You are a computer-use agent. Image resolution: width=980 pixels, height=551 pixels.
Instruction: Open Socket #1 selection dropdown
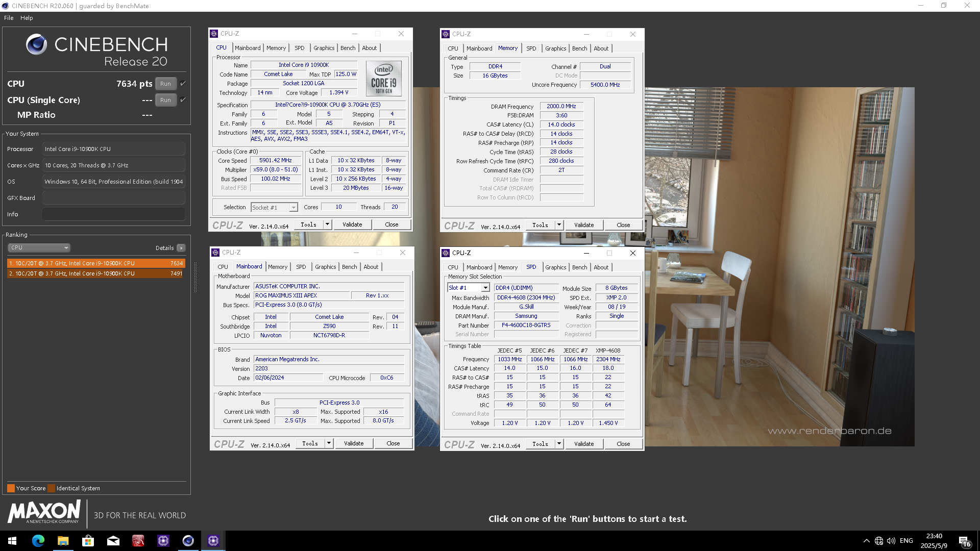click(x=274, y=207)
